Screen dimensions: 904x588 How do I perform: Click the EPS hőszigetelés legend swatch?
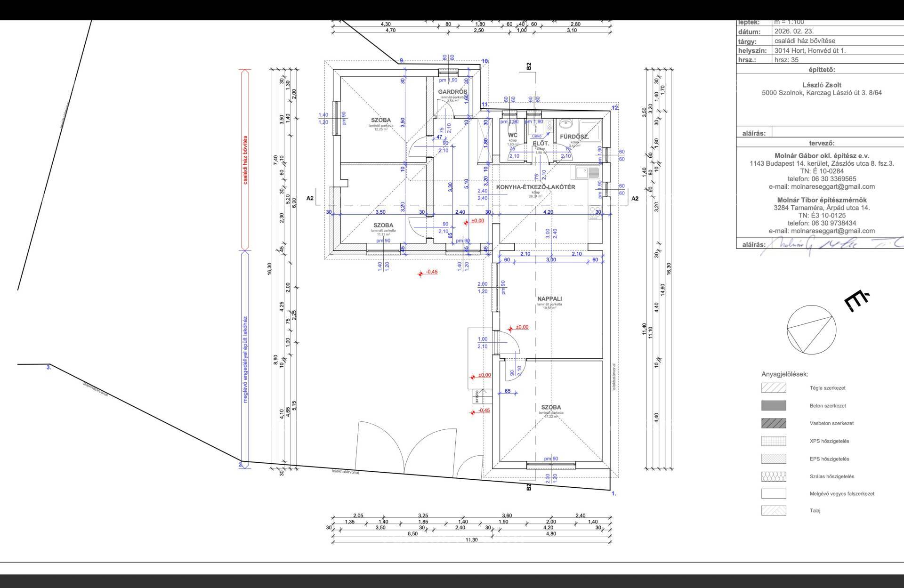point(774,459)
